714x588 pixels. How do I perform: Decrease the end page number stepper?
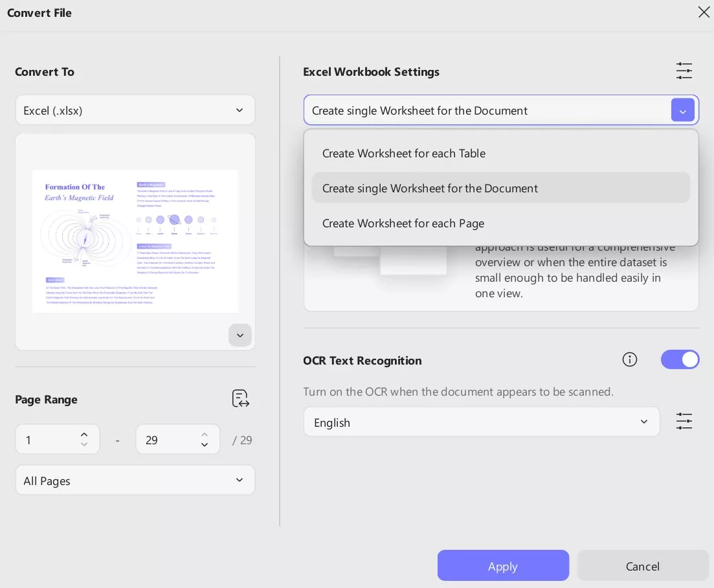(205, 445)
